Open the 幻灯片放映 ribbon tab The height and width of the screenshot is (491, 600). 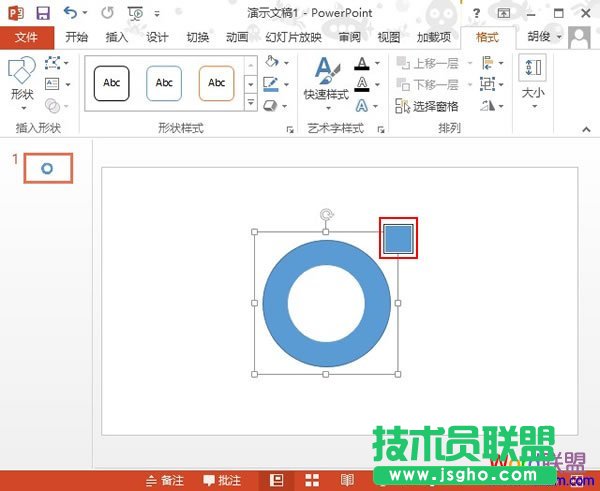coord(293,37)
